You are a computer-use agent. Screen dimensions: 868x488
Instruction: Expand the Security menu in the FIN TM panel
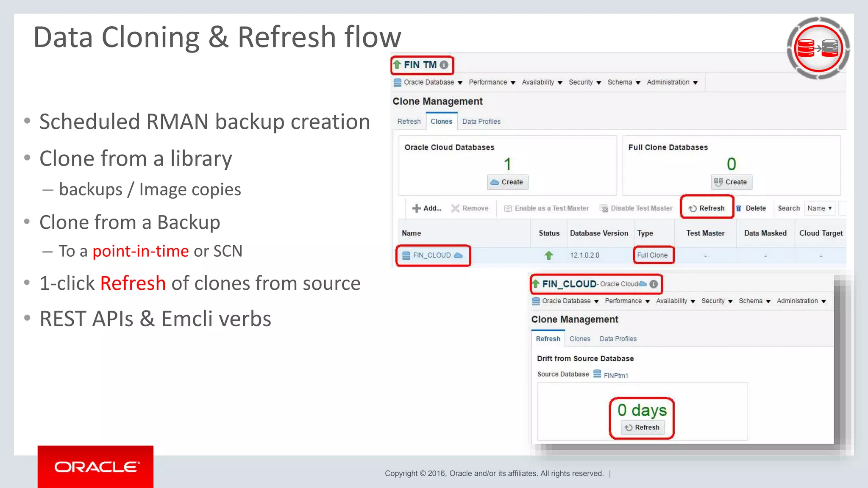pyautogui.click(x=585, y=82)
